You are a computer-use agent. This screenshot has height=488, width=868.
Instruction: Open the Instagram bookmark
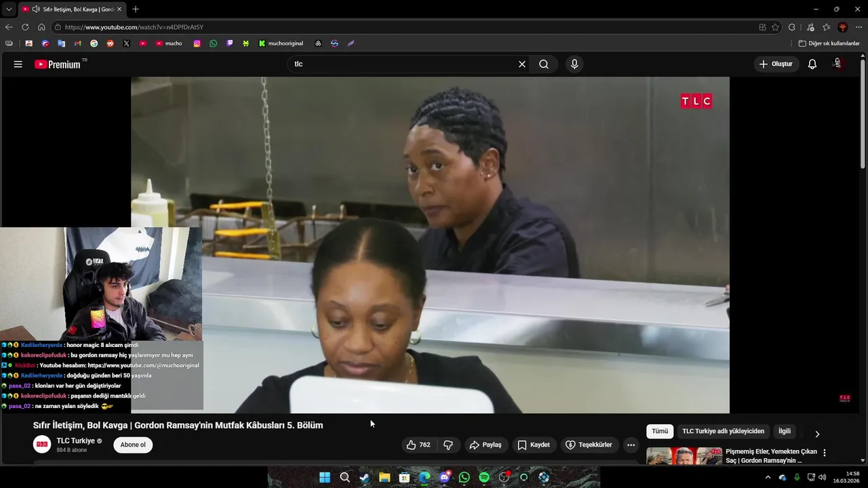coord(197,43)
